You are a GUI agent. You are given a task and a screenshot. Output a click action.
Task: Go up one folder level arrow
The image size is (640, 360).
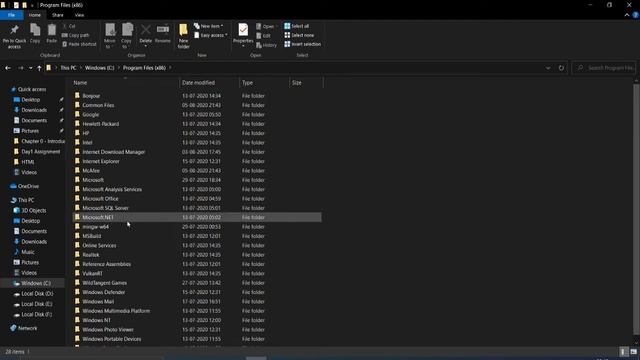39,68
